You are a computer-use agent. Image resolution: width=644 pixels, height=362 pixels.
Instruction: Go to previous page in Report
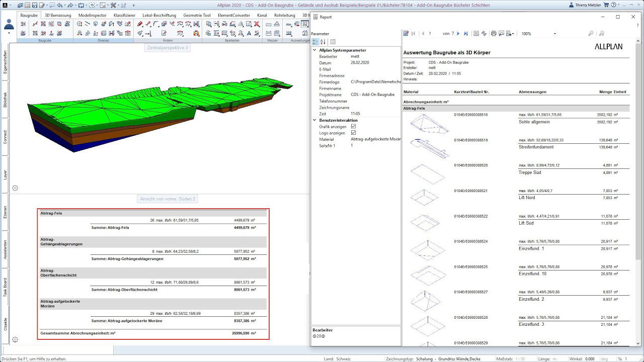(422, 34)
